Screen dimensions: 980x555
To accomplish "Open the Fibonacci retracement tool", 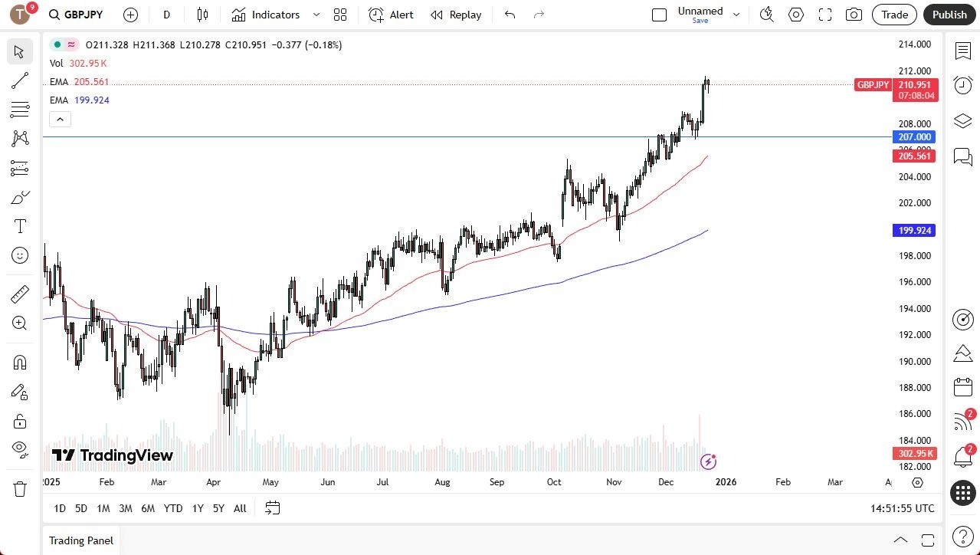I will coord(20,110).
